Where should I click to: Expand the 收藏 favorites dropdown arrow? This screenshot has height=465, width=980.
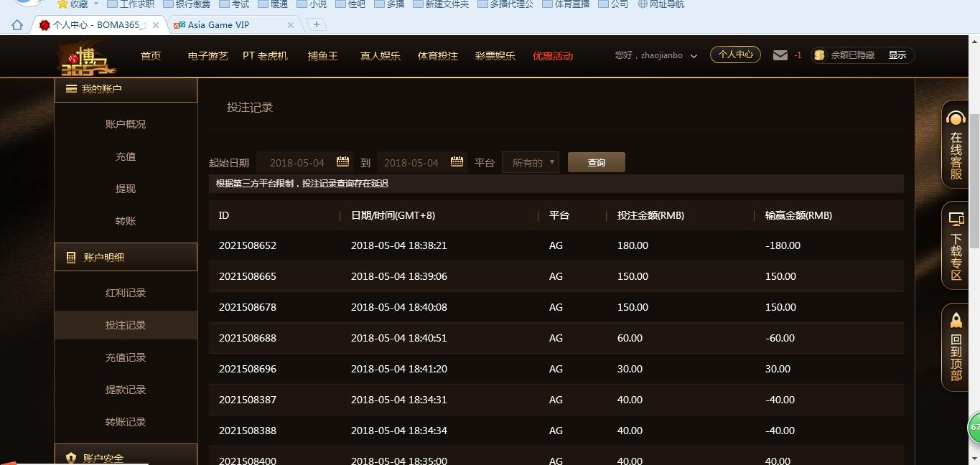95,4
